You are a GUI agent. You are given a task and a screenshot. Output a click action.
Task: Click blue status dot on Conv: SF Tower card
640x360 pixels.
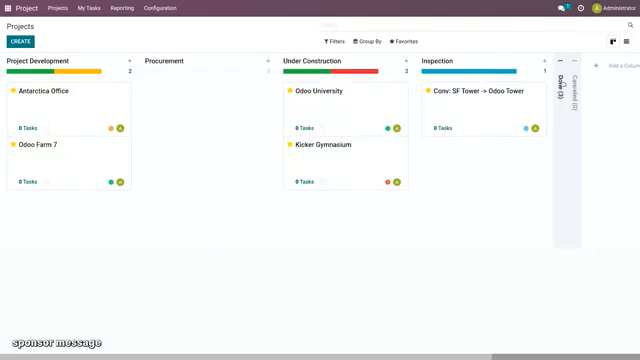[526, 129]
